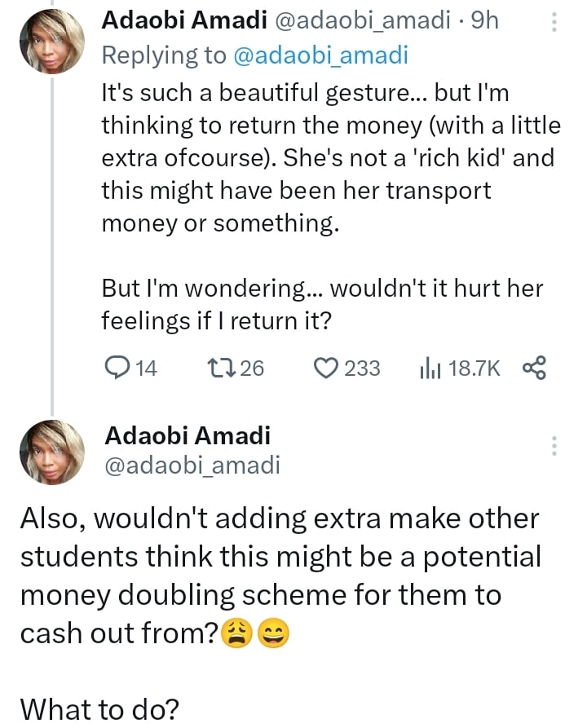Tap the 14 replies count

(x=145, y=368)
